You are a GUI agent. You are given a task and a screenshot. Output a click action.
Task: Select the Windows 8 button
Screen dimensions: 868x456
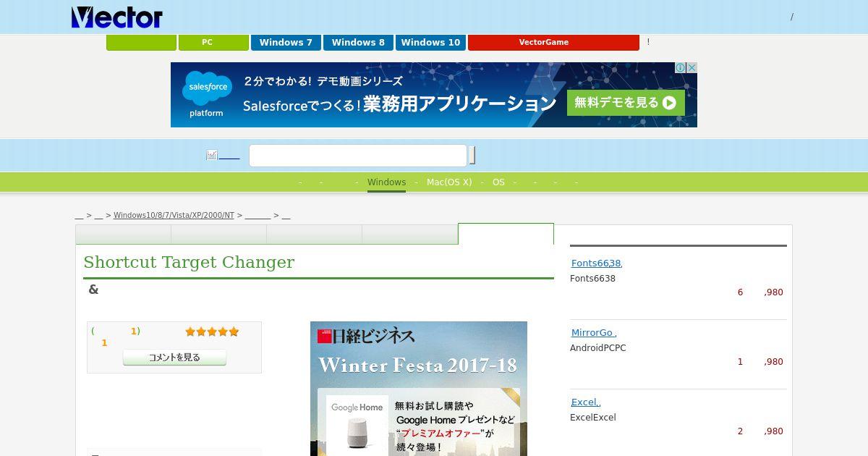point(358,42)
